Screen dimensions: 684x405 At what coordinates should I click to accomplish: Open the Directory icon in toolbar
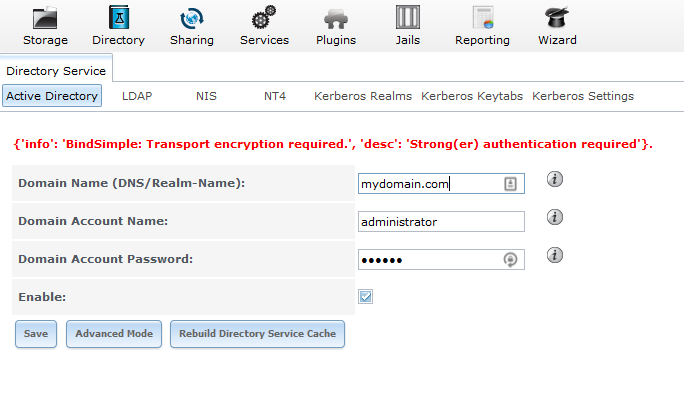pos(119,17)
